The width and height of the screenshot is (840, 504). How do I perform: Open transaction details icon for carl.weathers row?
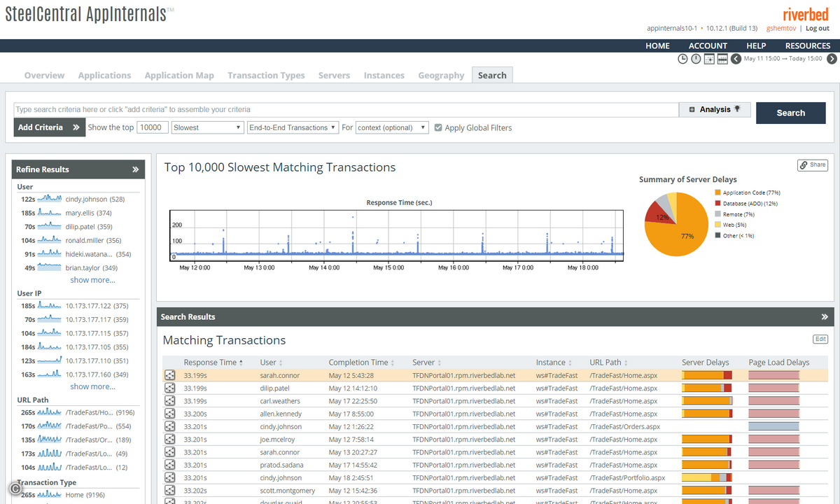[169, 401]
